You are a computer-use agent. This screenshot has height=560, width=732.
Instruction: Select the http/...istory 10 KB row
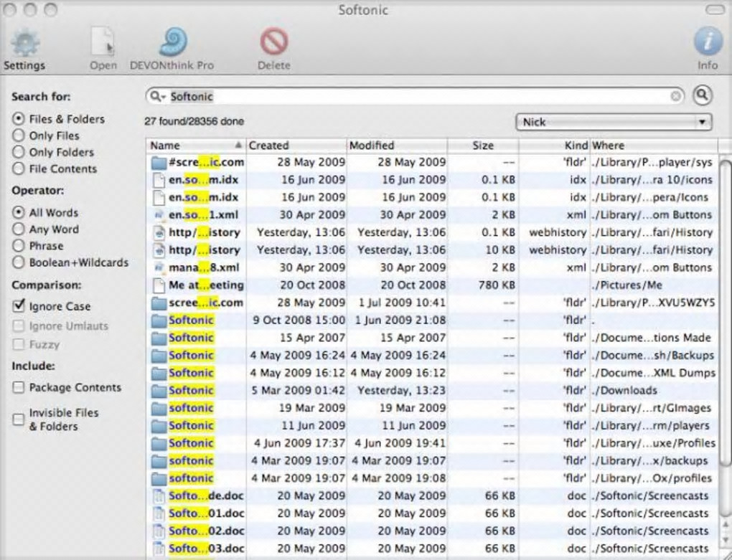(x=432, y=250)
